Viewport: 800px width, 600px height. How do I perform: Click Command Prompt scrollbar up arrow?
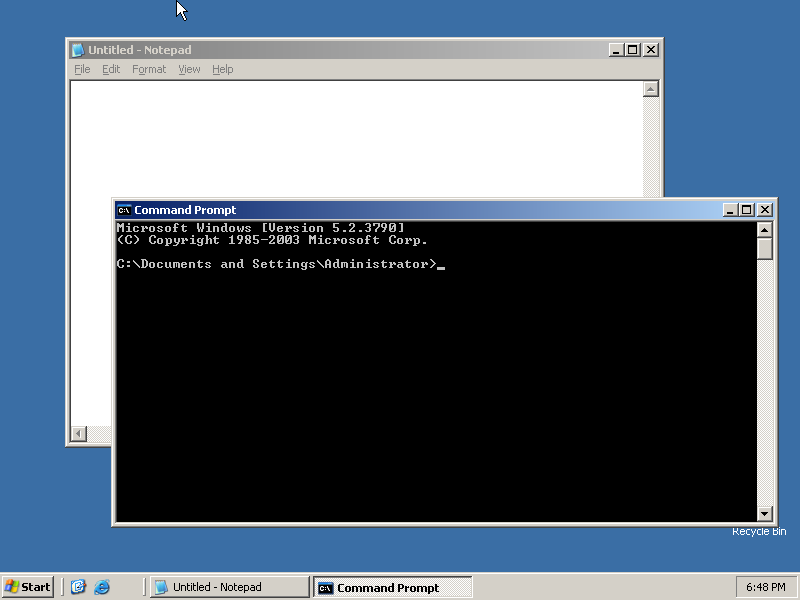pos(765,230)
